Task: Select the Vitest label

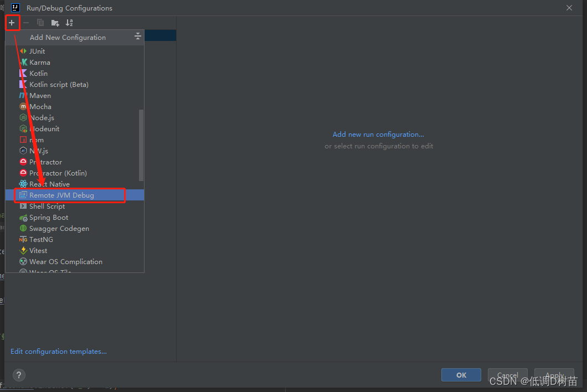Action: coord(38,250)
